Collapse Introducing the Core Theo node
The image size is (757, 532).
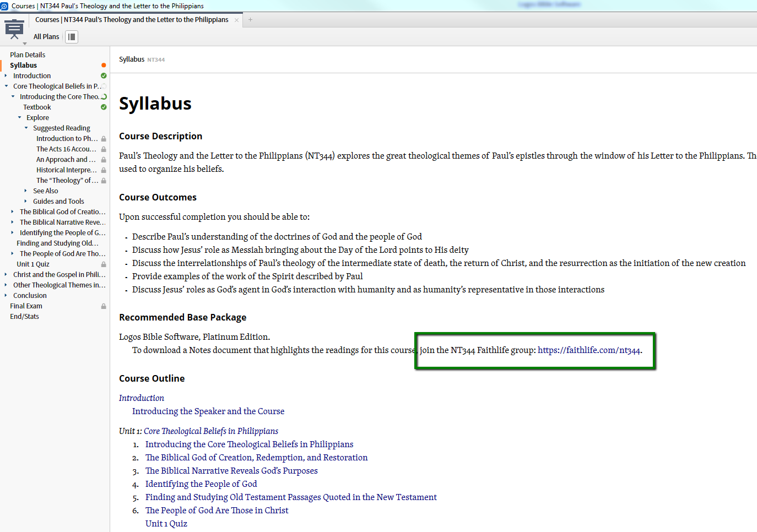tap(13, 96)
